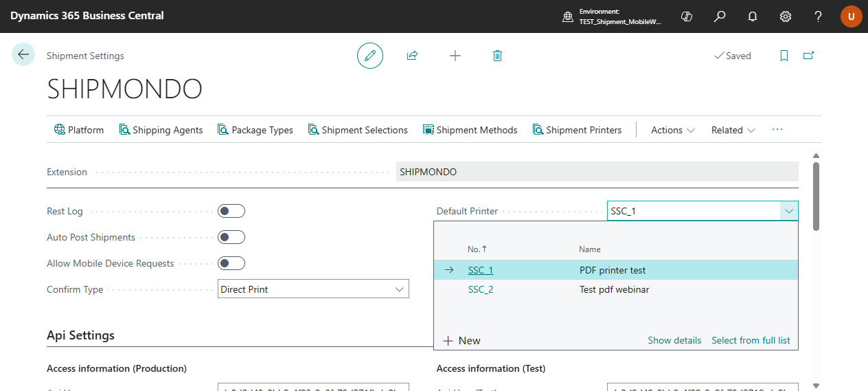868x391 pixels.
Task: Create a new record with the plus icon
Action: [455, 56]
